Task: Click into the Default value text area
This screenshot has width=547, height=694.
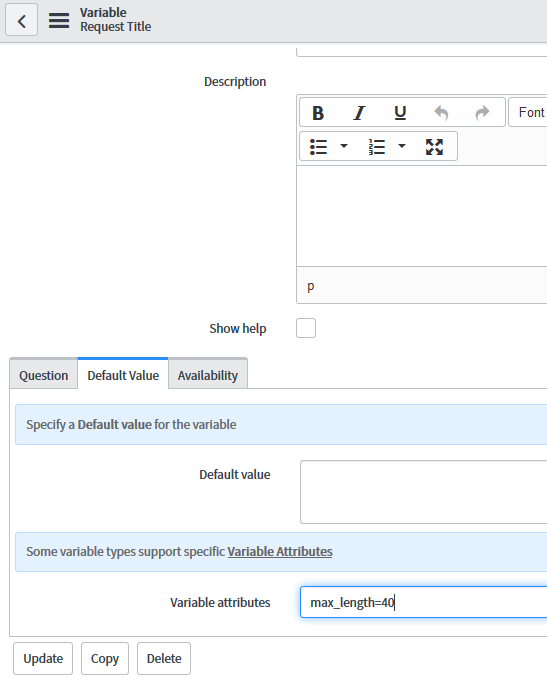Action: click(424, 492)
